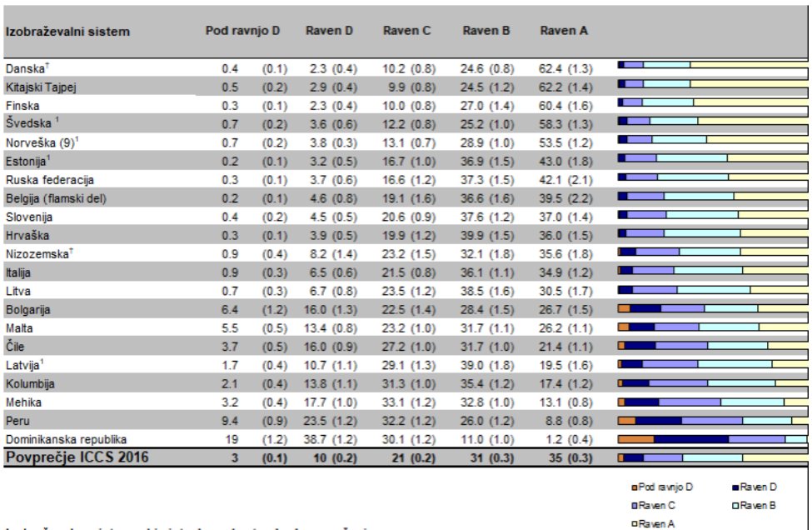Click the orange Pod ravnjo D legend swatch
The width and height of the screenshot is (812, 530).
[635, 487]
